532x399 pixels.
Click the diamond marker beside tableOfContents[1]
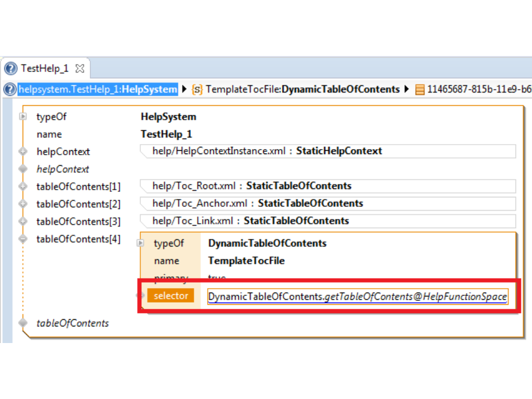point(23,186)
